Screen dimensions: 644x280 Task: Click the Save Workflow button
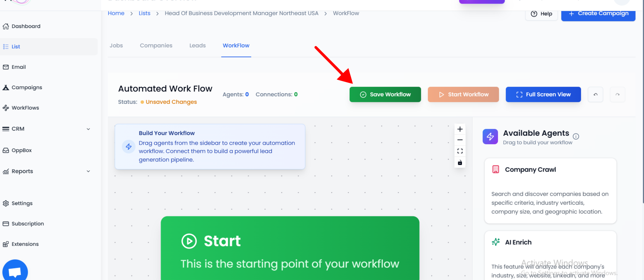[385, 95]
